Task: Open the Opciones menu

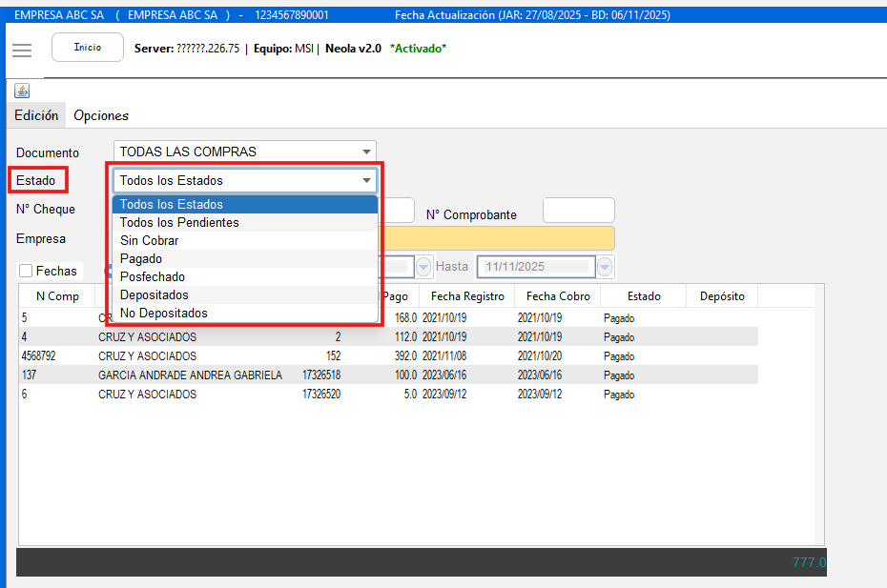Action: tap(101, 115)
